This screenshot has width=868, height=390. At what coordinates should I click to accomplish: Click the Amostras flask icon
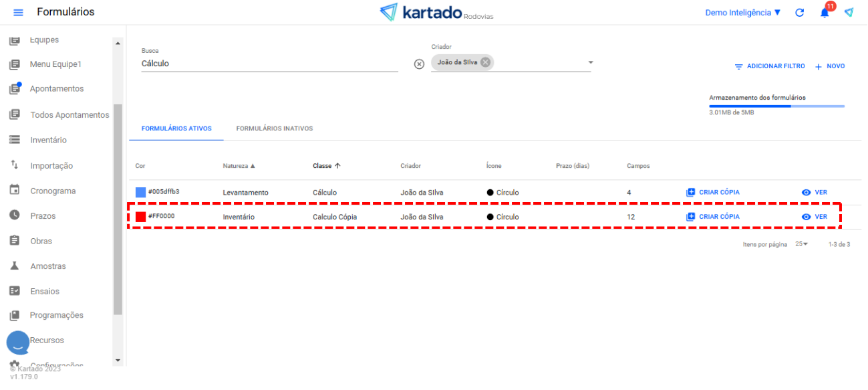click(x=15, y=266)
